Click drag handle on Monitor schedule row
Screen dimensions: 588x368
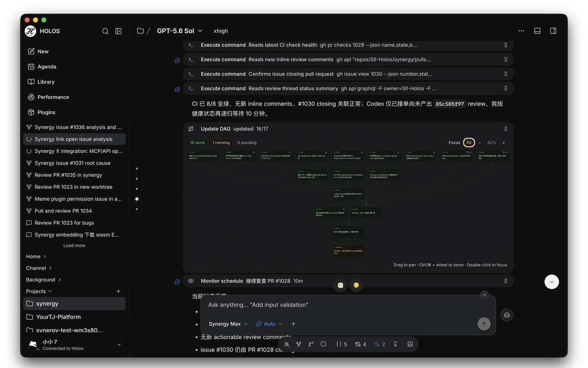coord(506,281)
